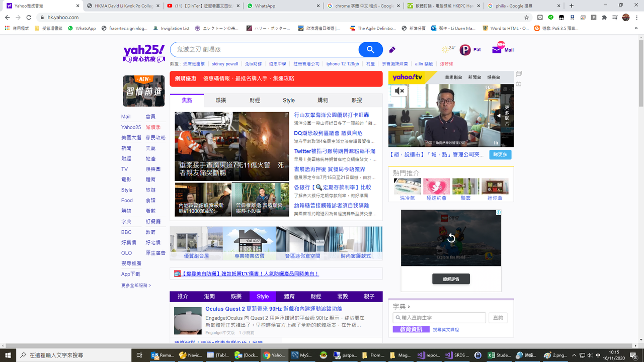The image size is (644, 362).
Task: Open the 應用程式 apps bookmark
Action: tap(17, 28)
